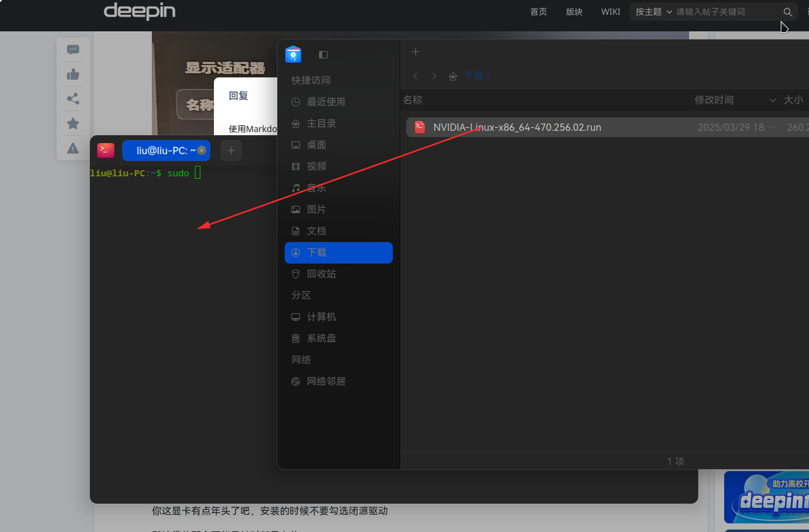Favorite the post with the star icon
809x532 pixels.
coord(73,123)
